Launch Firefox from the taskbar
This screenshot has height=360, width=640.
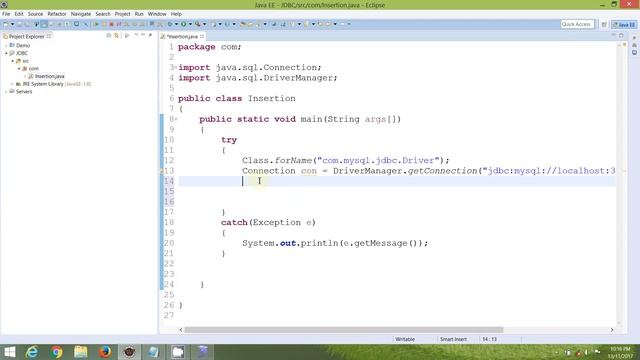click(105, 352)
